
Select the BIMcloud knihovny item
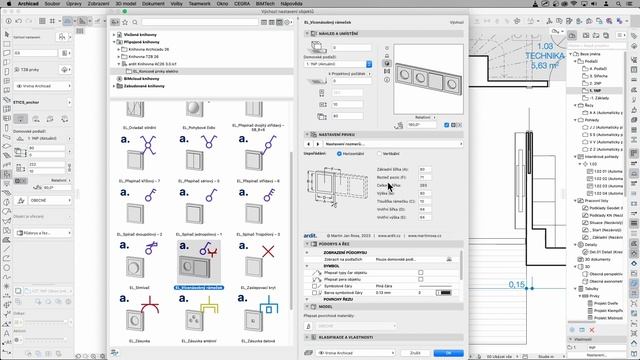coord(141,79)
